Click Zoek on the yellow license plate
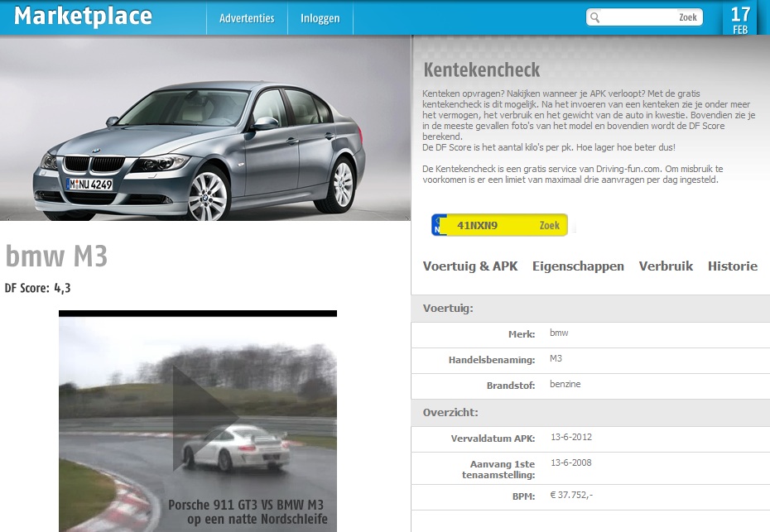 point(550,225)
